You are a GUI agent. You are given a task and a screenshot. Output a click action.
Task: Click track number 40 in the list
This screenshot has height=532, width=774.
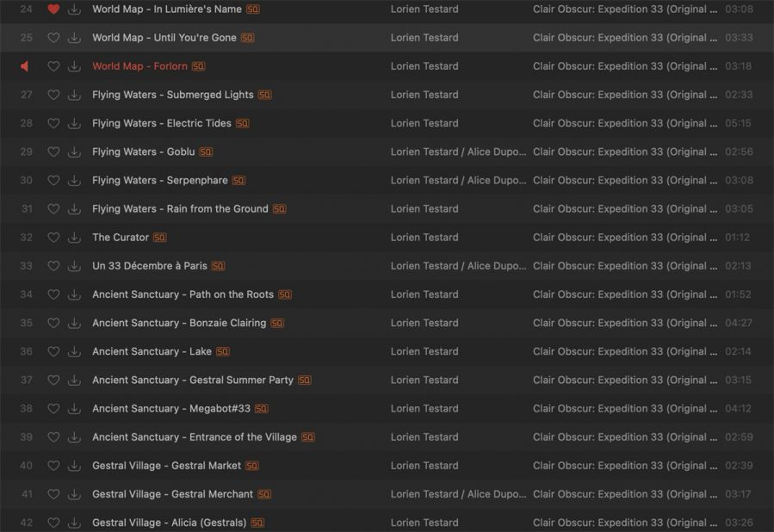point(26,466)
